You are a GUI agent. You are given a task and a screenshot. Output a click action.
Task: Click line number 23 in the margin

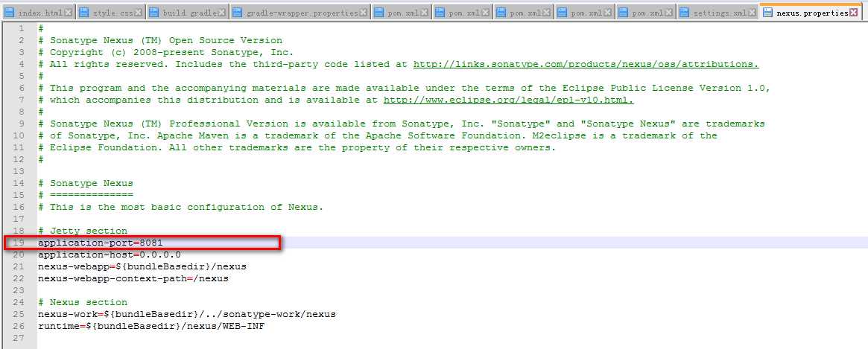[19, 290]
